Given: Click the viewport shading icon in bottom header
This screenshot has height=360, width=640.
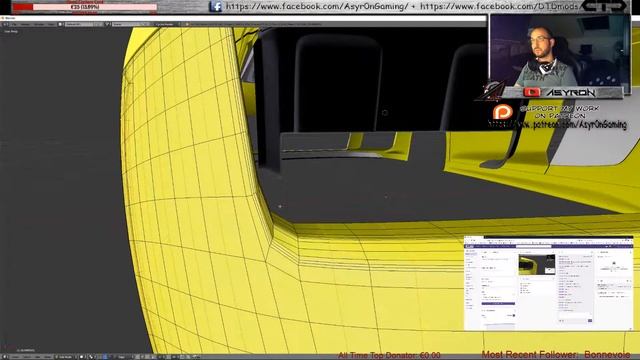Looking at the screenshot, I should [82, 357].
